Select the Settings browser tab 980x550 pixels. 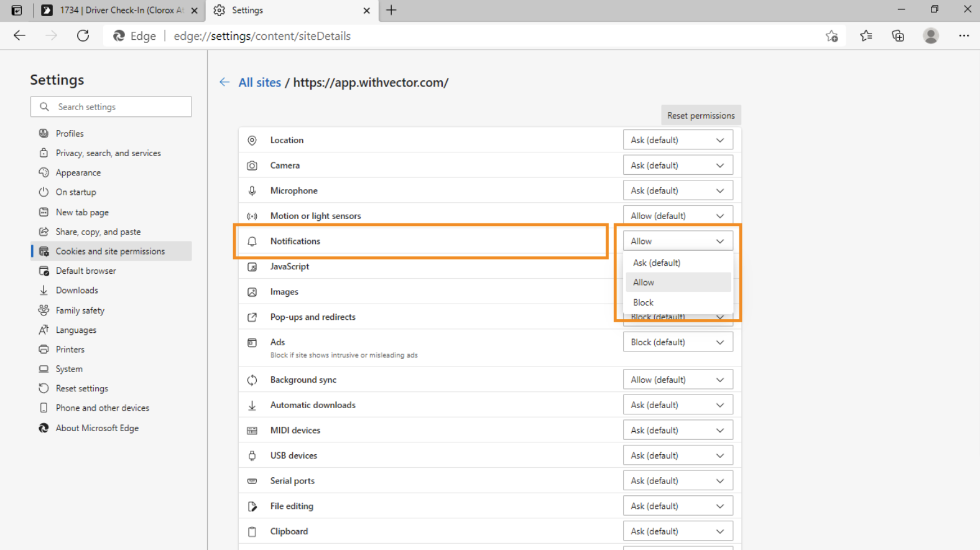[292, 11]
